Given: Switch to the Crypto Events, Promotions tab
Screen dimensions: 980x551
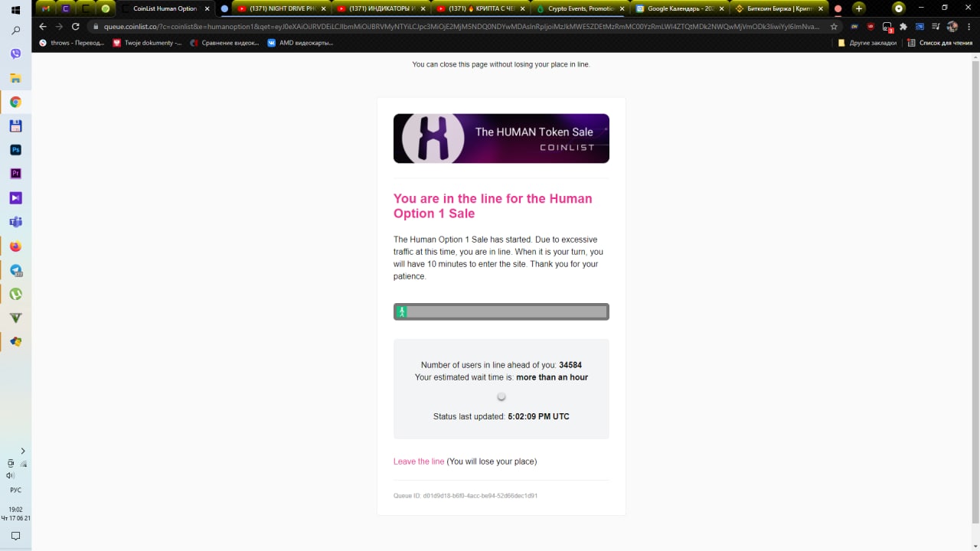Looking at the screenshot, I should [580, 8].
